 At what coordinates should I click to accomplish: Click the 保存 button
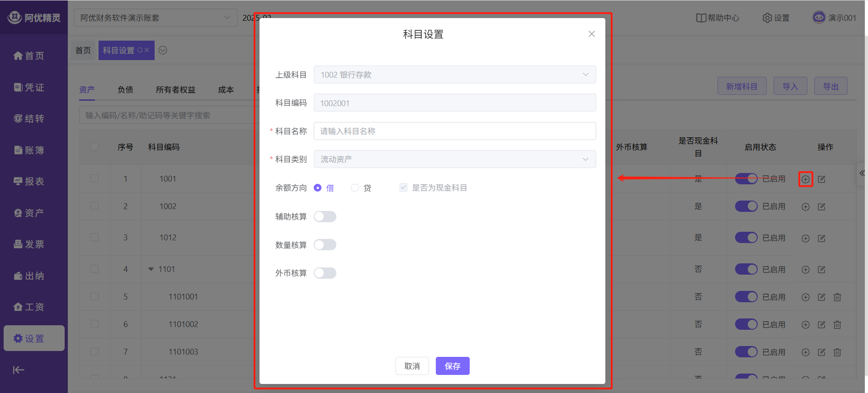tap(452, 366)
